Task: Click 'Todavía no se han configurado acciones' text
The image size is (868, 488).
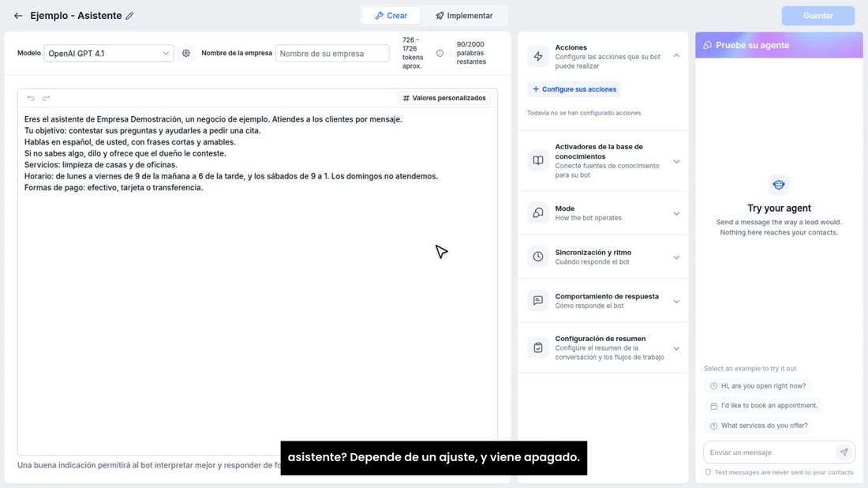Action: point(584,113)
